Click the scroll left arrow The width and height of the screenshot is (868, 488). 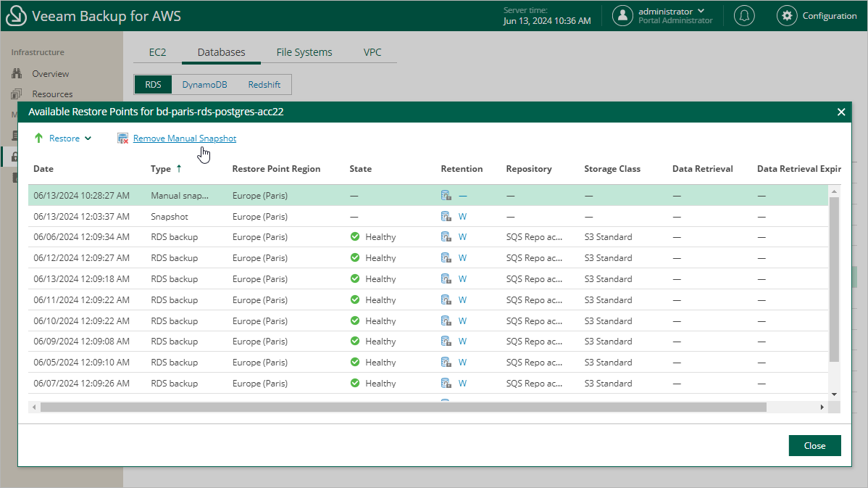click(x=34, y=407)
